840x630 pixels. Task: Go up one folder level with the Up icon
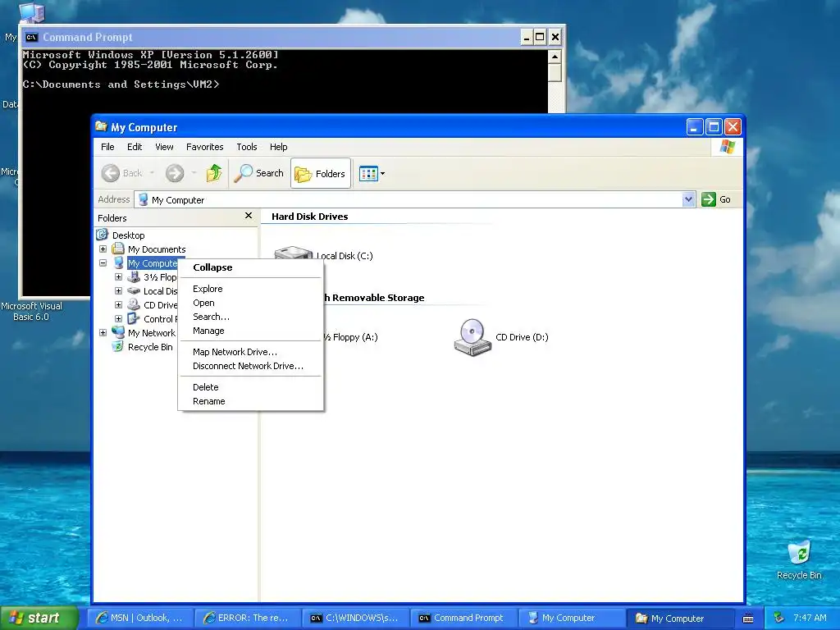coord(214,173)
